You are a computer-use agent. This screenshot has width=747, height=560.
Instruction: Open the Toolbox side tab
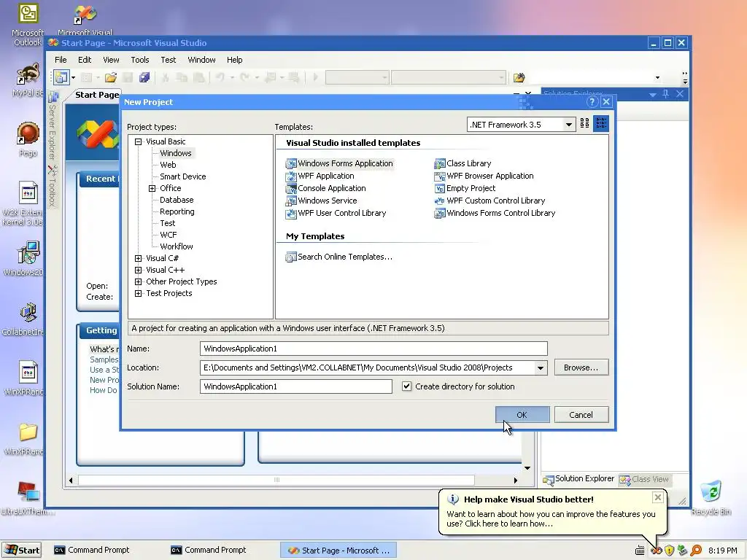pyautogui.click(x=53, y=187)
